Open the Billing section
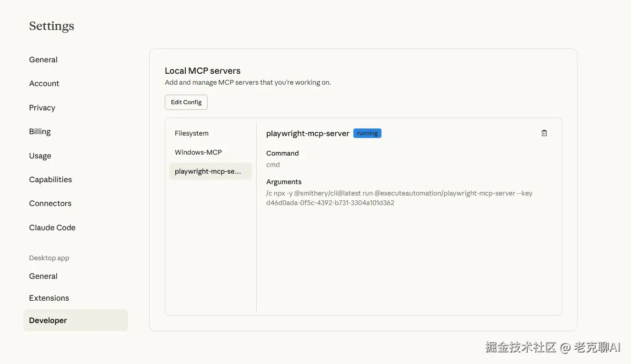 [x=40, y=131]
